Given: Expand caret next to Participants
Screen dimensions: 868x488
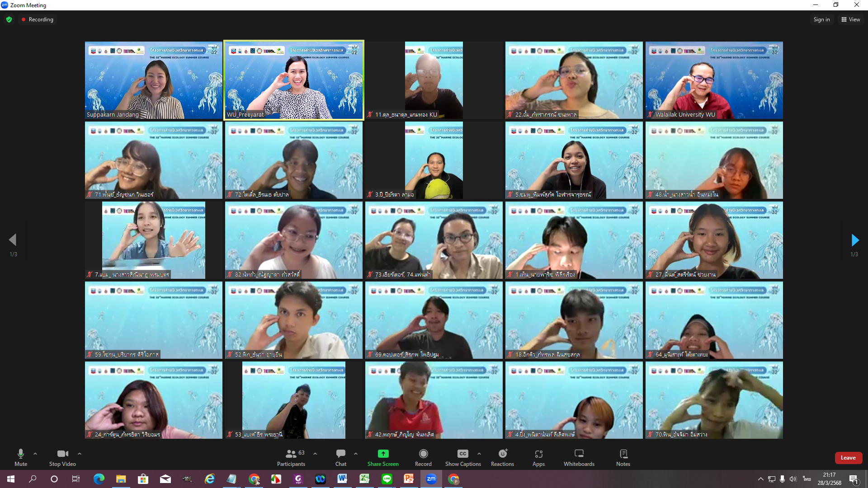Looking at the screenshot, I should coord(315,454).
